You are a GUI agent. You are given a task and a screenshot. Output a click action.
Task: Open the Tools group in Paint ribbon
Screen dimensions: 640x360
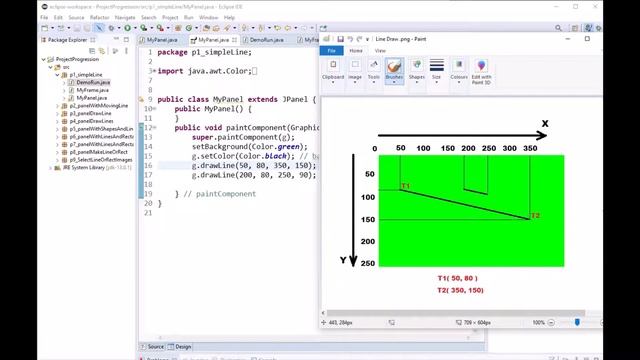(x=373, y=71)
